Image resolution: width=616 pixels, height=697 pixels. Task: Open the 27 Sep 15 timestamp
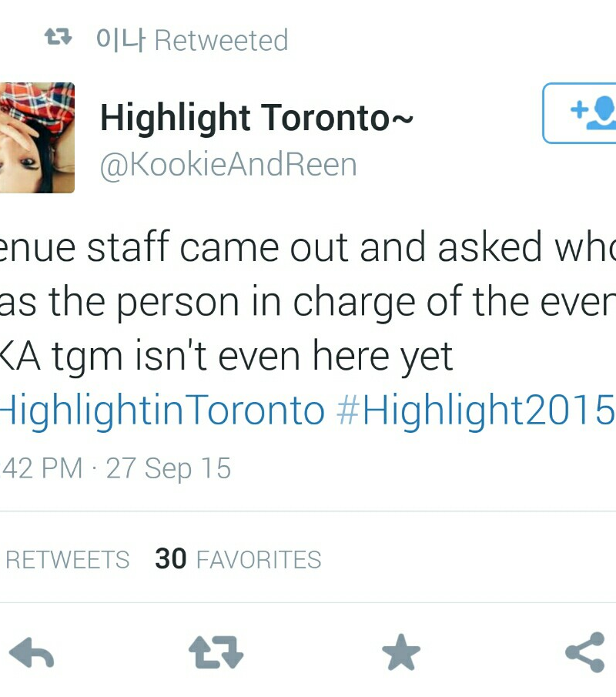[169, 468]
